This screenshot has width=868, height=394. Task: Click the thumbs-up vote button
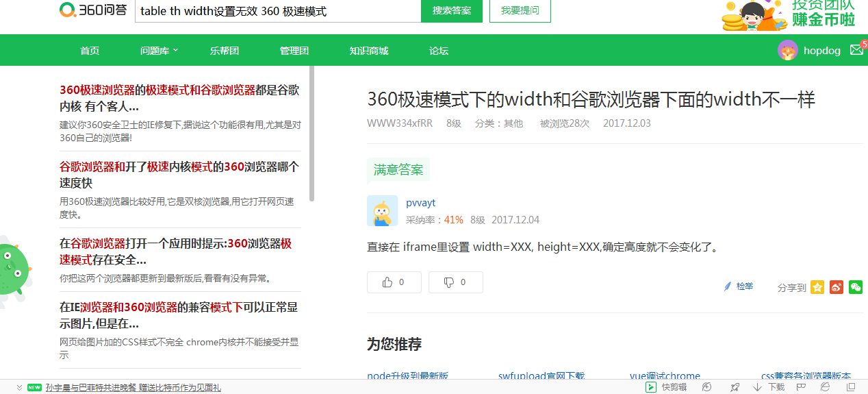[x=394, y=282]
